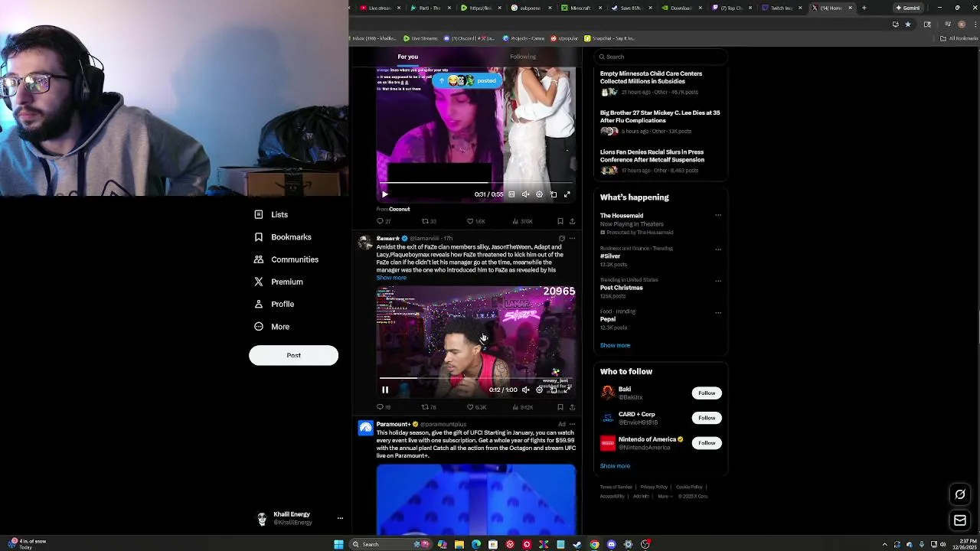The height and width of the screenshot is (551, 980).
Task: Open settings gear on Coconut video
Action: click(539, 194)
